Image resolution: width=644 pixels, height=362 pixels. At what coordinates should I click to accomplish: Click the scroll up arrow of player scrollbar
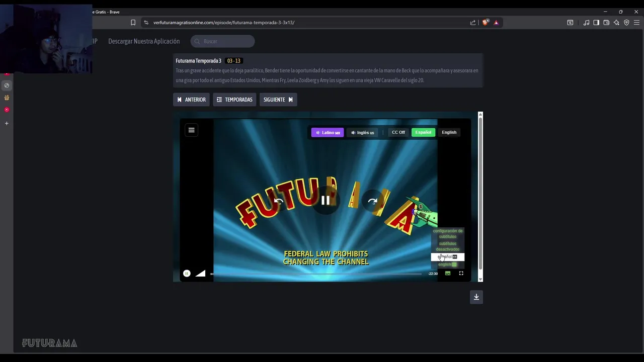[480, 115]
